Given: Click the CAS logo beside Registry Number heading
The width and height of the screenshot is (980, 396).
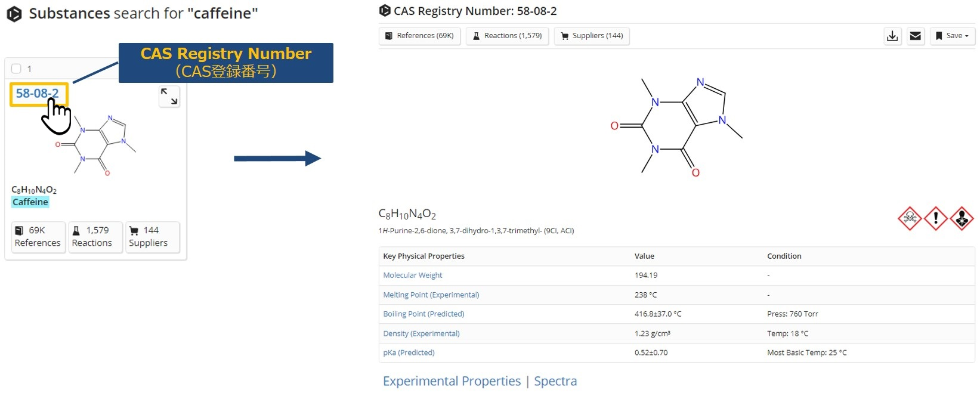Looking at the screenshot, I should point(385,11).
